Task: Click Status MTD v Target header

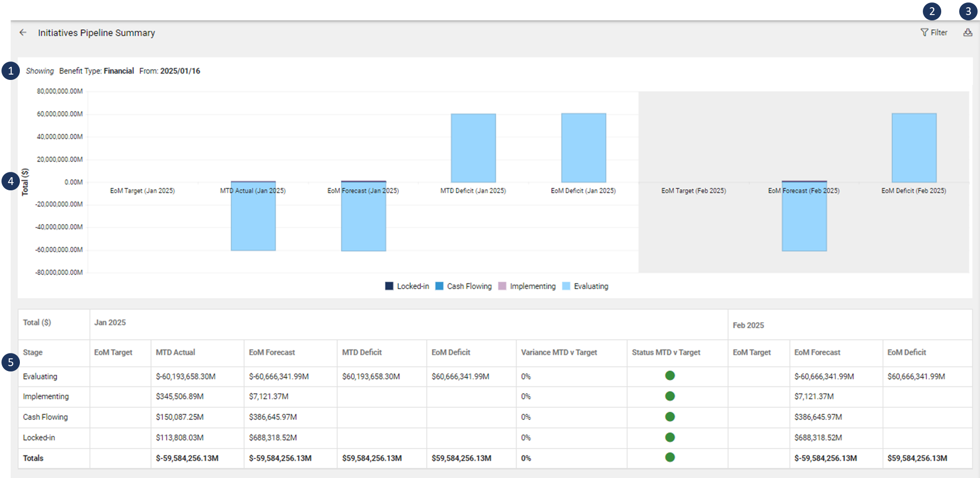Action: 666,352
